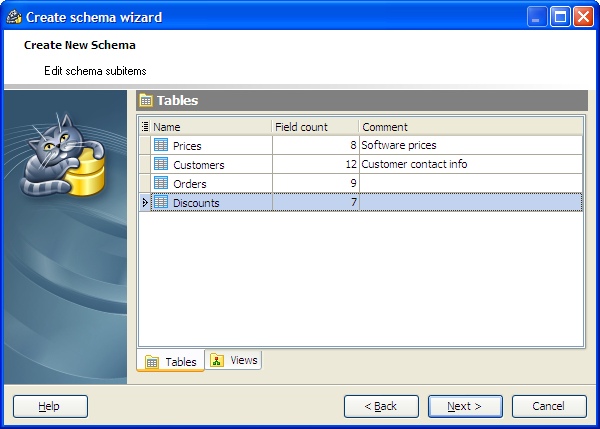This screenshot has width=600, height=429.
Task: Click the Orders table icon
Action: pyautogui.click(x=161, y=183)
